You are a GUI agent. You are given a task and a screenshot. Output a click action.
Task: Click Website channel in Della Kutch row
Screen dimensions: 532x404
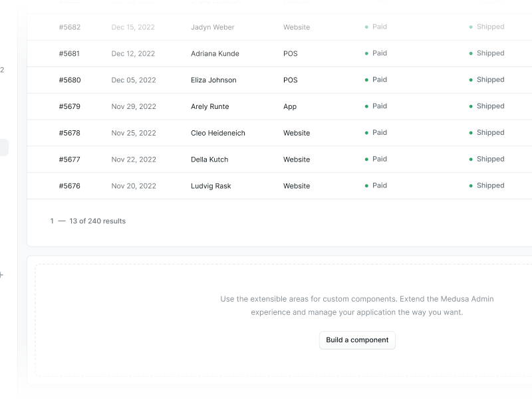(297, 159)
